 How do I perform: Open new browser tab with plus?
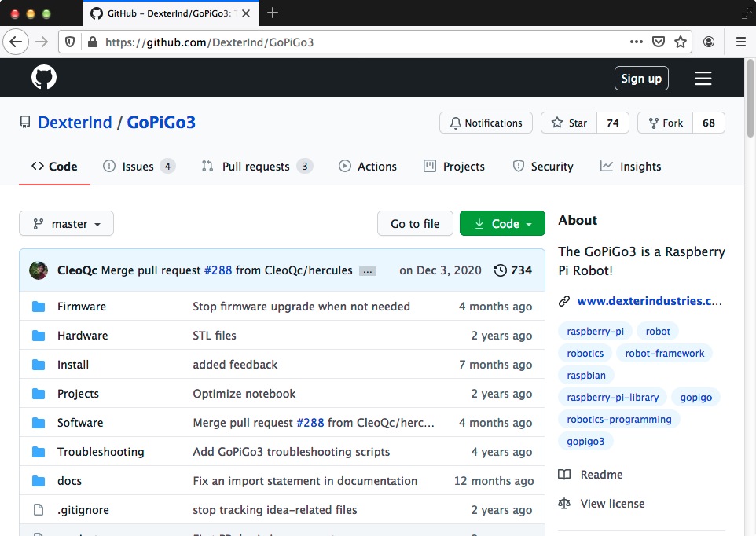pos(273,13)
